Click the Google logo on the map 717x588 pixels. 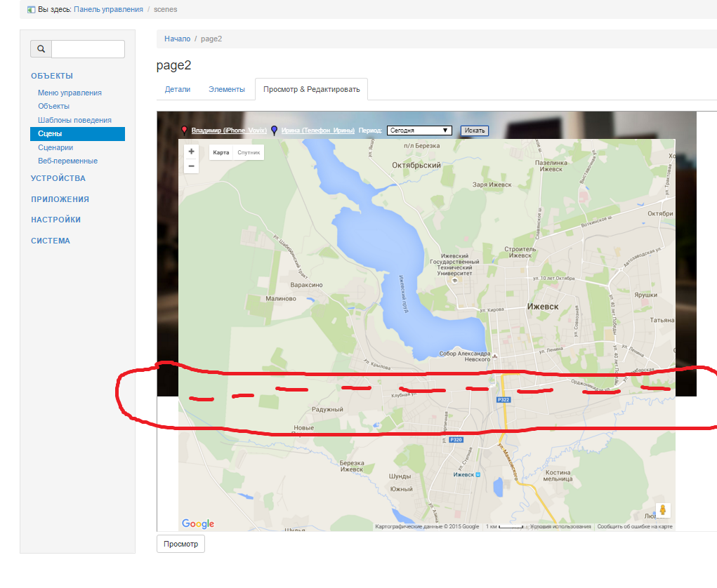coord(198,523)
